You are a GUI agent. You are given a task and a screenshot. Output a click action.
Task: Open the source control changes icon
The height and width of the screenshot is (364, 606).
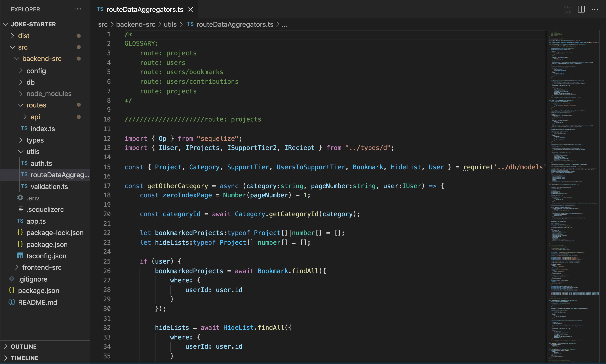click(x=567, y=10)
